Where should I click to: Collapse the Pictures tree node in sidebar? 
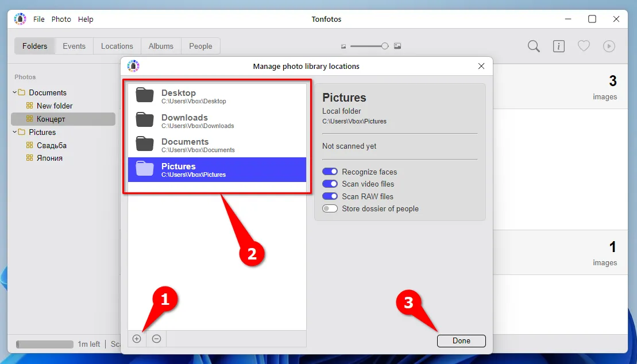[x=14, y=132]
